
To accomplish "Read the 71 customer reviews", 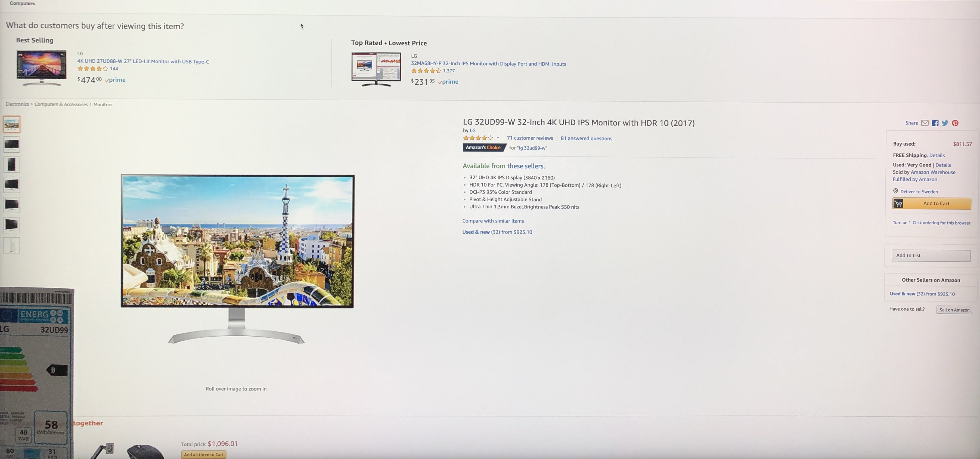I will tap(530, 138).
